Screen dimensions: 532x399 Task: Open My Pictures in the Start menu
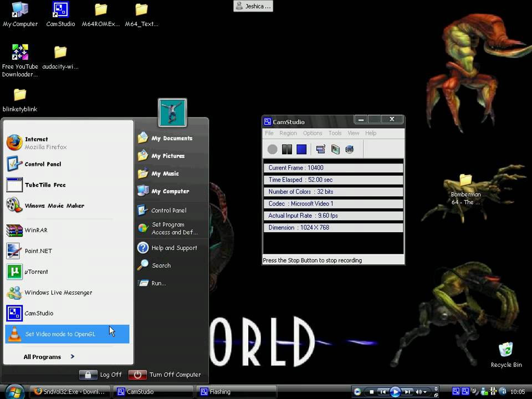pyautogui.click(x=171, y=156)
